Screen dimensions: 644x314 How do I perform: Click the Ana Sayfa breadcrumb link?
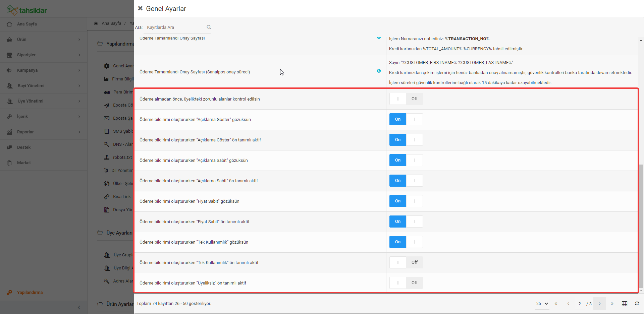pos(111,23)
